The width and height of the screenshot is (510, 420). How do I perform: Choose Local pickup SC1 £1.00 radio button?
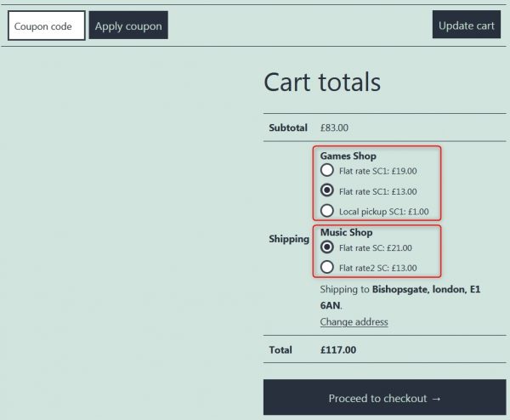pos(327,211)
